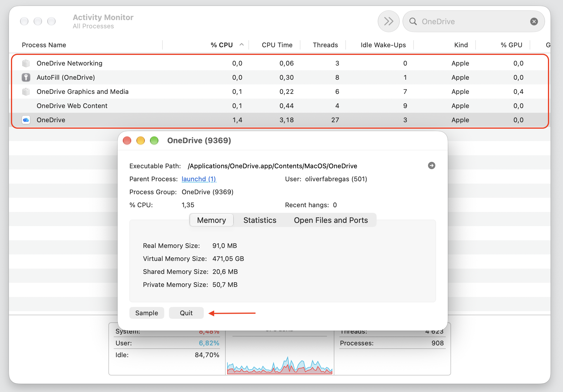Click the Processes count 908

tap(437, 343)
